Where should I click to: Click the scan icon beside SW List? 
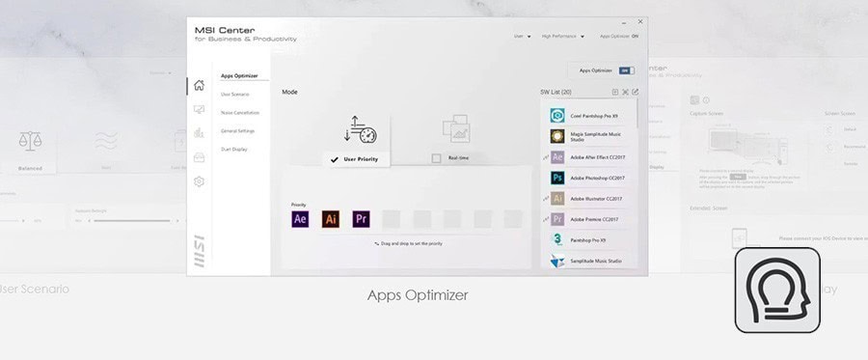click(x=625, y=92)
